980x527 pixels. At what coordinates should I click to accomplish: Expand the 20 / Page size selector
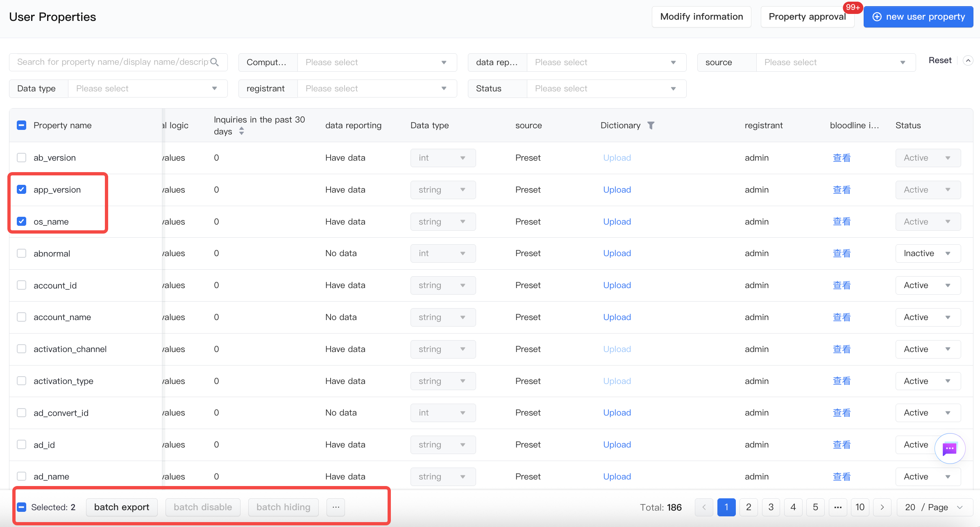coord(935,507)
